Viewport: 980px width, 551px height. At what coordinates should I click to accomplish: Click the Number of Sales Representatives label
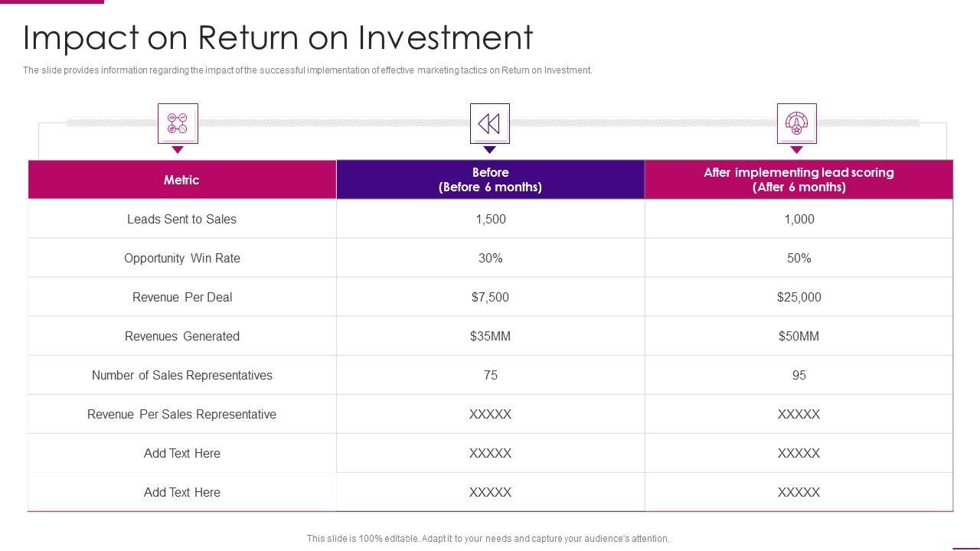[x=181, y=375]
